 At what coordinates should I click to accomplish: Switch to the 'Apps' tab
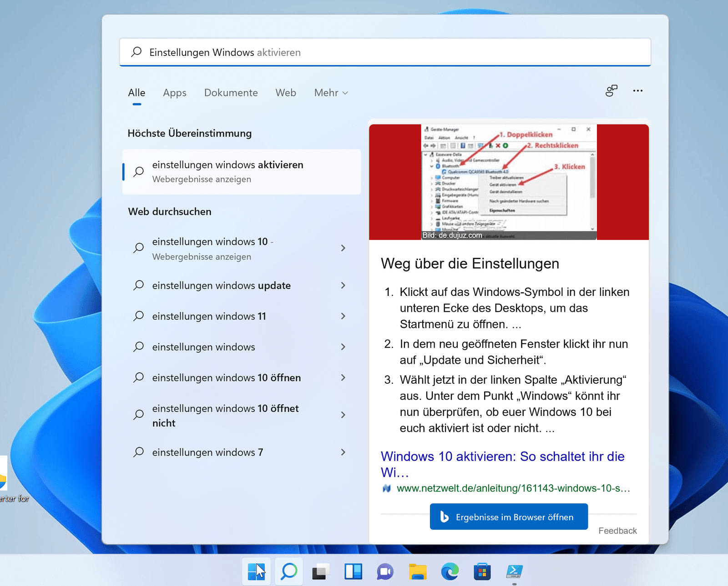pos(174,93)
